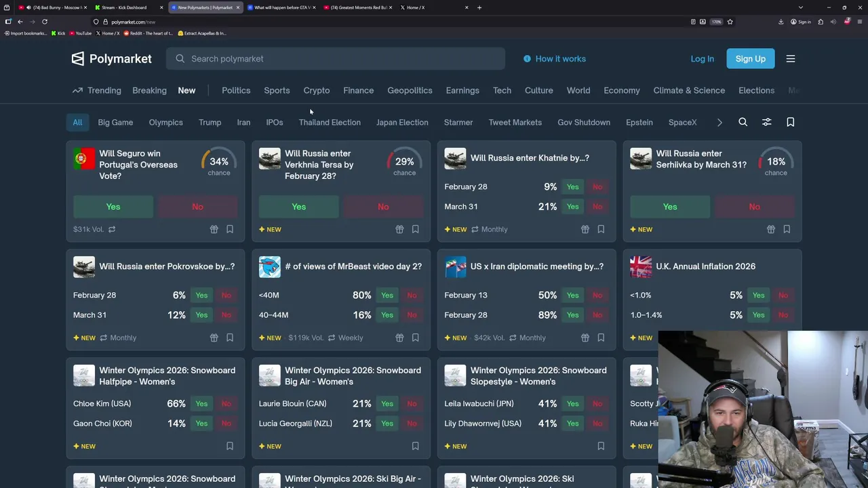868x488 pixels.
Task: Click the 29% chance gauge on Verkhnia Tersa
Action: [404, 163]
